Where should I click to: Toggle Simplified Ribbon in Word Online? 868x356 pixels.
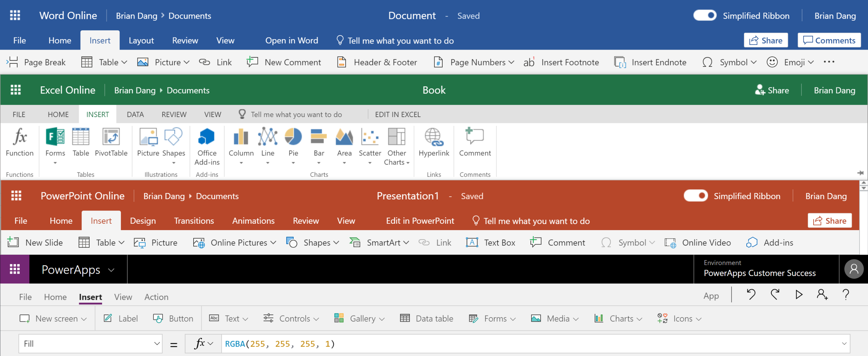click(705, 16)
